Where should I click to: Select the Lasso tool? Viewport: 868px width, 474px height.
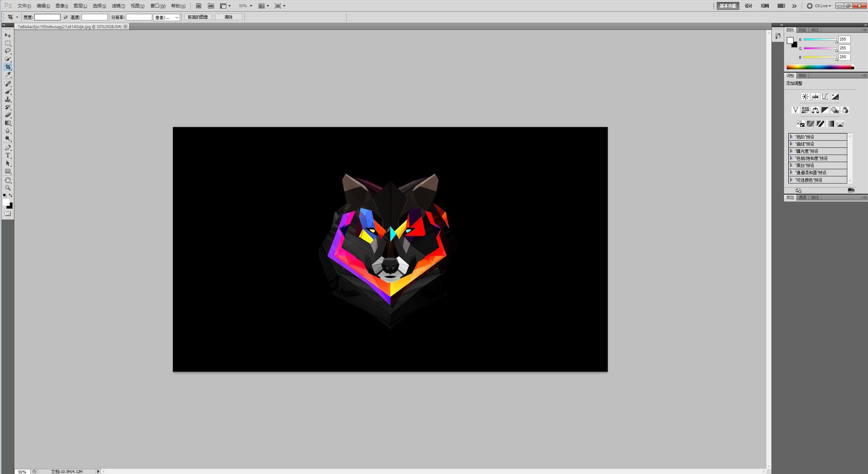[8, 51]
